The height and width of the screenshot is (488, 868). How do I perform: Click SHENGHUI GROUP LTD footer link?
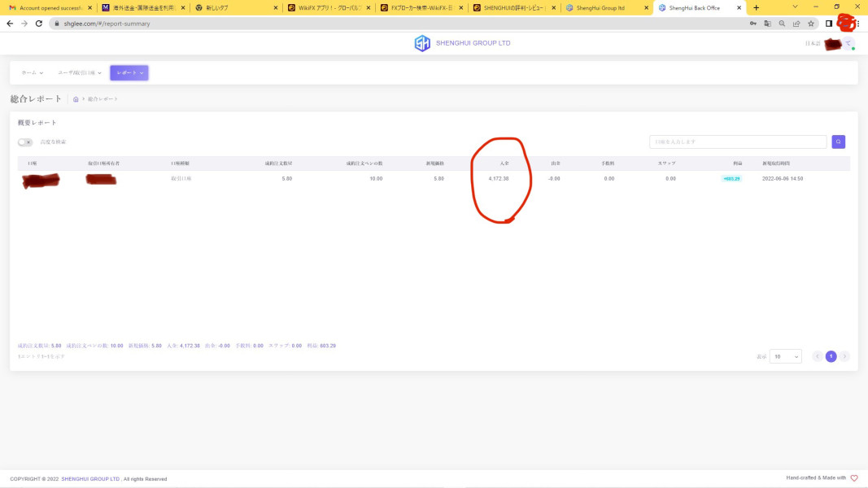click(x=90, y=479)
